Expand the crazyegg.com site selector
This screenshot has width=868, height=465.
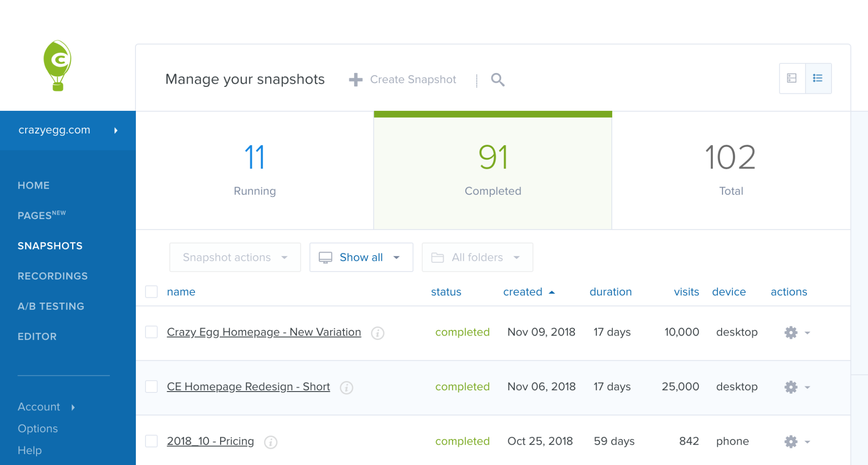pos(68,130)
